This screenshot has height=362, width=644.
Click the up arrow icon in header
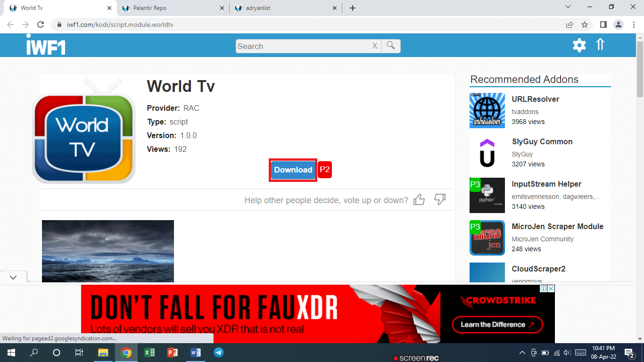click(600, 44)
